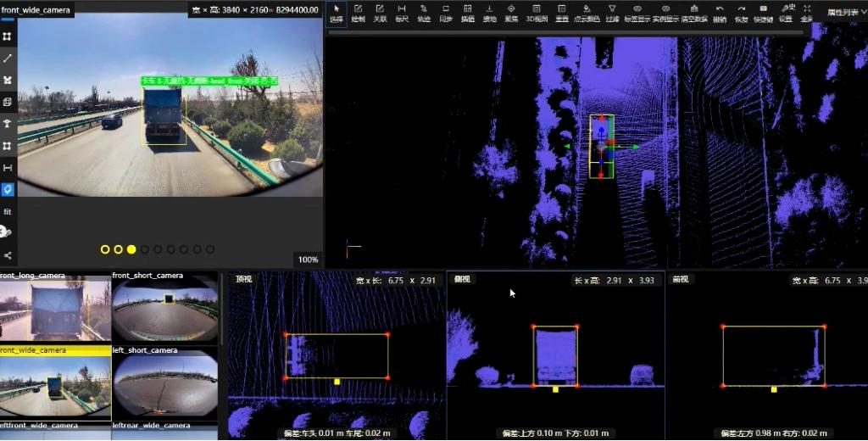Click the yellow handle below the 侧视 box
Viewport: 868px width, 441px height.
coord(555,389)
